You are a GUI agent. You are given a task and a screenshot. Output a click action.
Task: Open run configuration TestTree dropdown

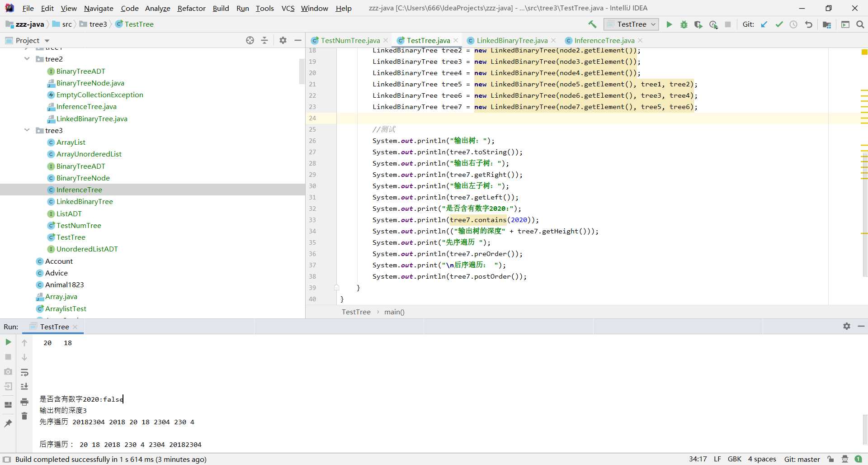[x=632, y=24]
